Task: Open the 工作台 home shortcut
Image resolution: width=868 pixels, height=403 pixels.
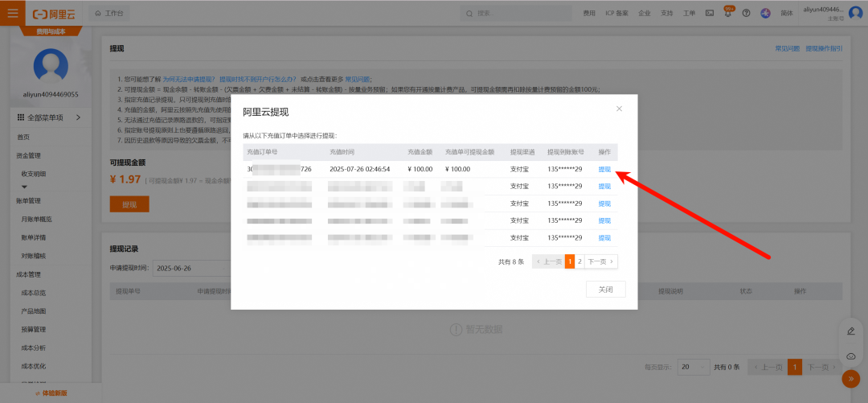Action: [x=109, y=13]
